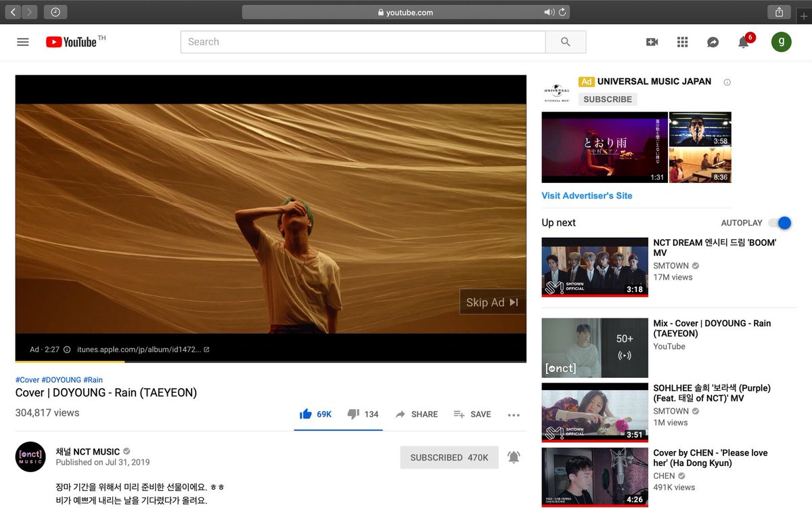Open the messages share bubble icon
This screenshot has width=812, height=508.
713,42
